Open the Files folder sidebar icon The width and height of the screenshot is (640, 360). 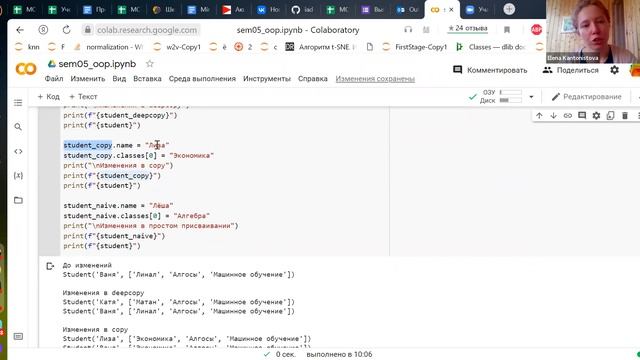tap(18, 200)
